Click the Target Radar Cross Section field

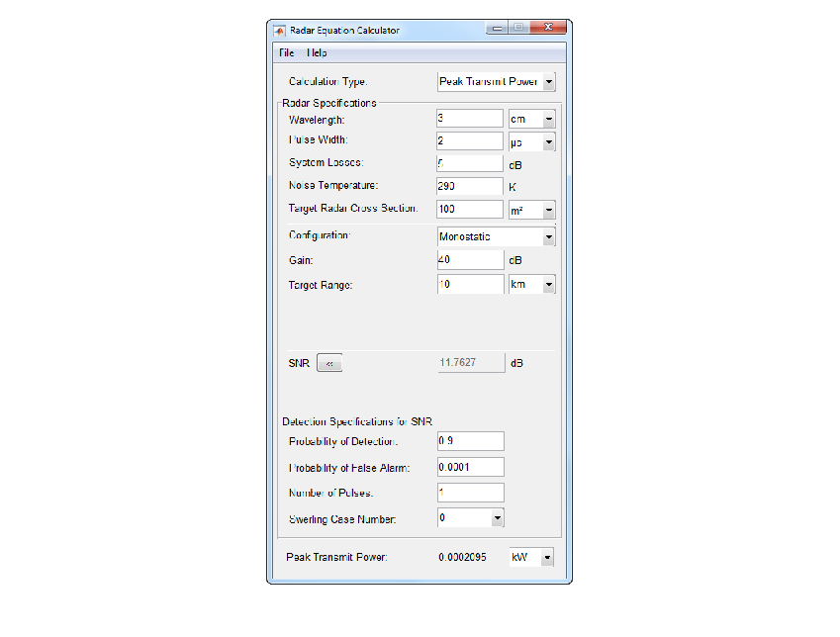click(x=470, y=209)
